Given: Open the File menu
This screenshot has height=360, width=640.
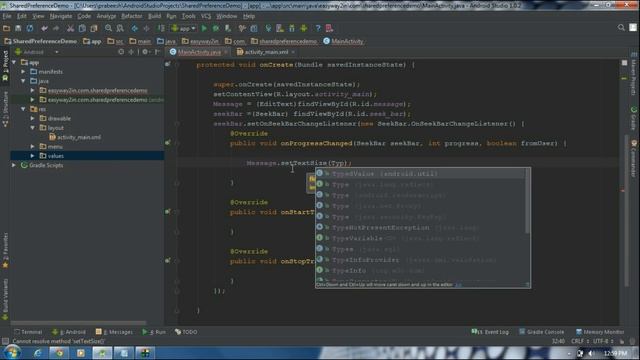Looking at the screenshot, I should pos(7,16).
